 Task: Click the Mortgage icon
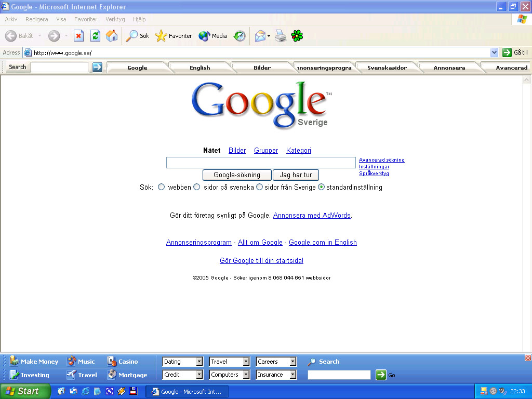[112, 375]
